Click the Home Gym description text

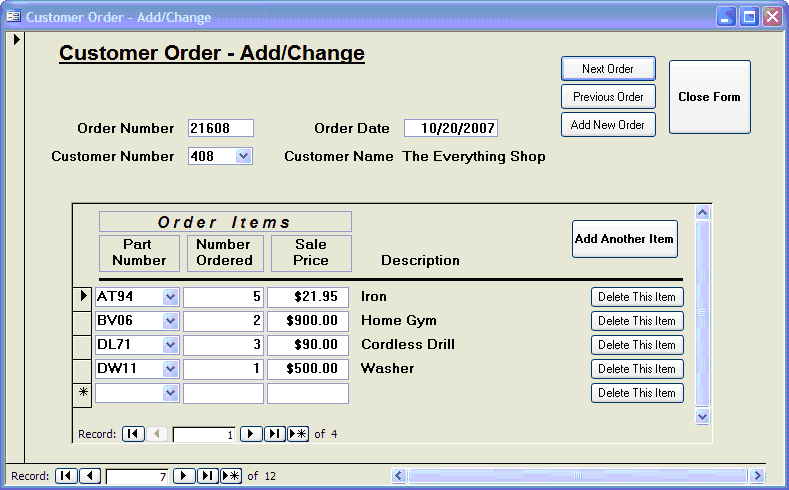(399, 321)
